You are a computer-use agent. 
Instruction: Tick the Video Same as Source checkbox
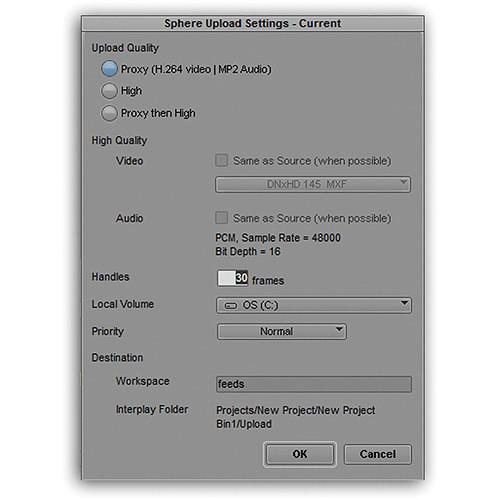pyautogui.click(x=221, y=160)
